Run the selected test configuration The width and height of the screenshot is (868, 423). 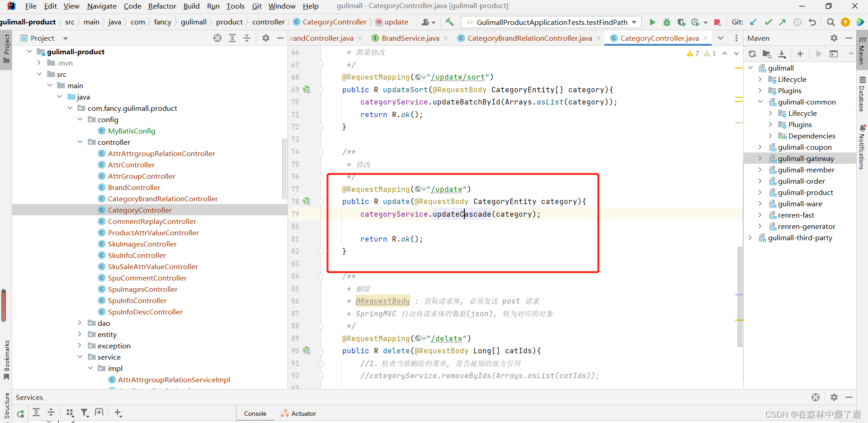pos(652,22)
